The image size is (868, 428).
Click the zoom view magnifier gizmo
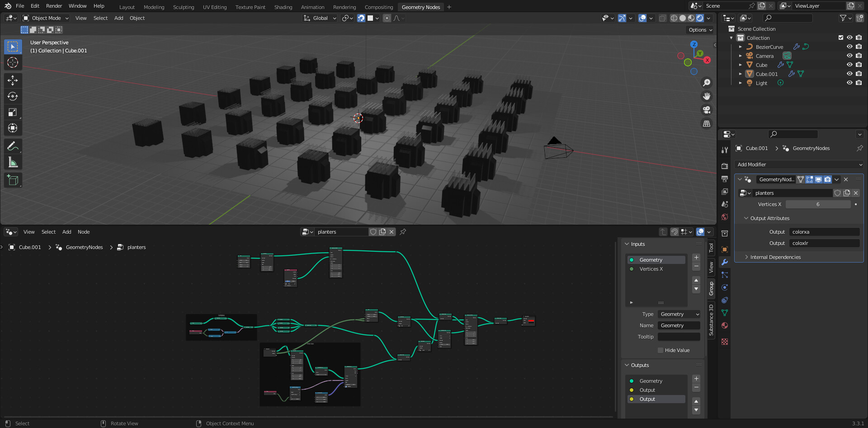[707, 83]
